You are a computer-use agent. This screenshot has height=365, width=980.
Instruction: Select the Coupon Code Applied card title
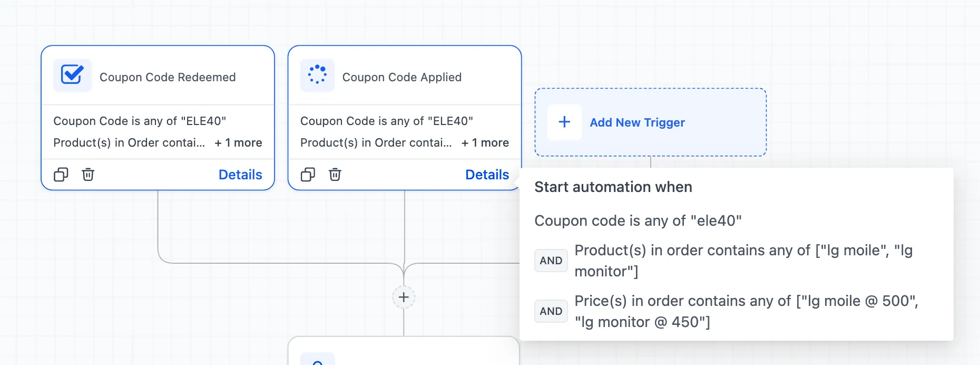(401, 77)
